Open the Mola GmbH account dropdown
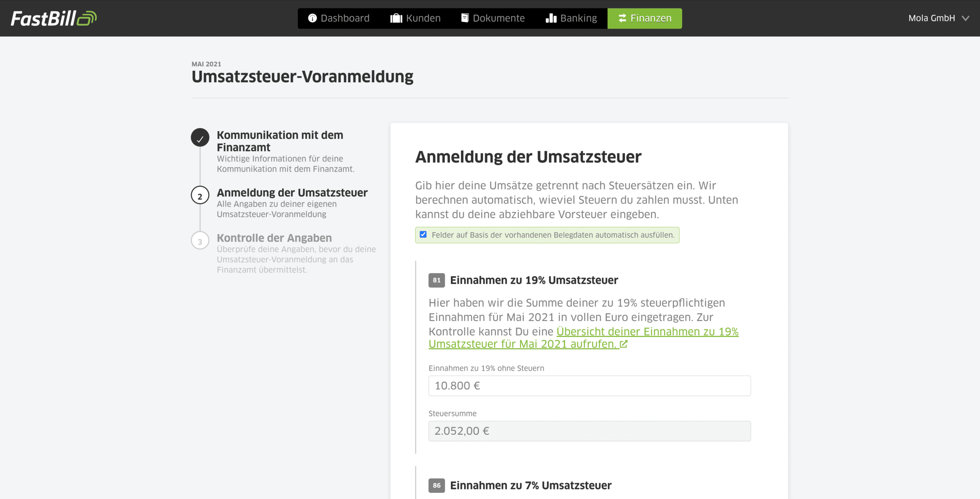Screen dimensions: 980x499 (x=939, y=18)
